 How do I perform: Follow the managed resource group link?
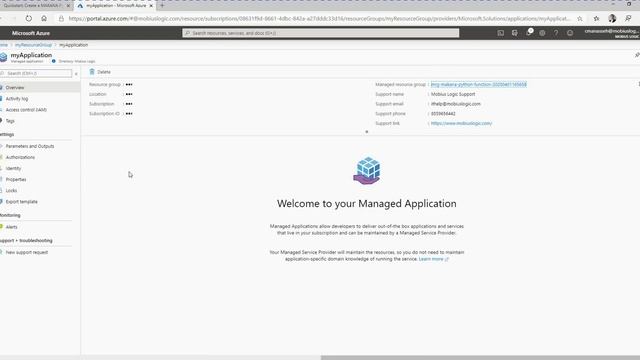pyautogui.click(x=479, y=84)
